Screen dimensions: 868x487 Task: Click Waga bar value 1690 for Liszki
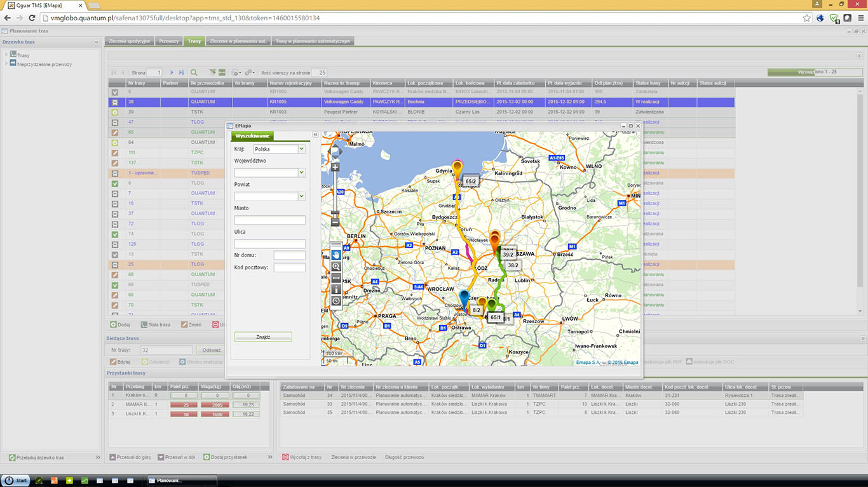[215, 413]
